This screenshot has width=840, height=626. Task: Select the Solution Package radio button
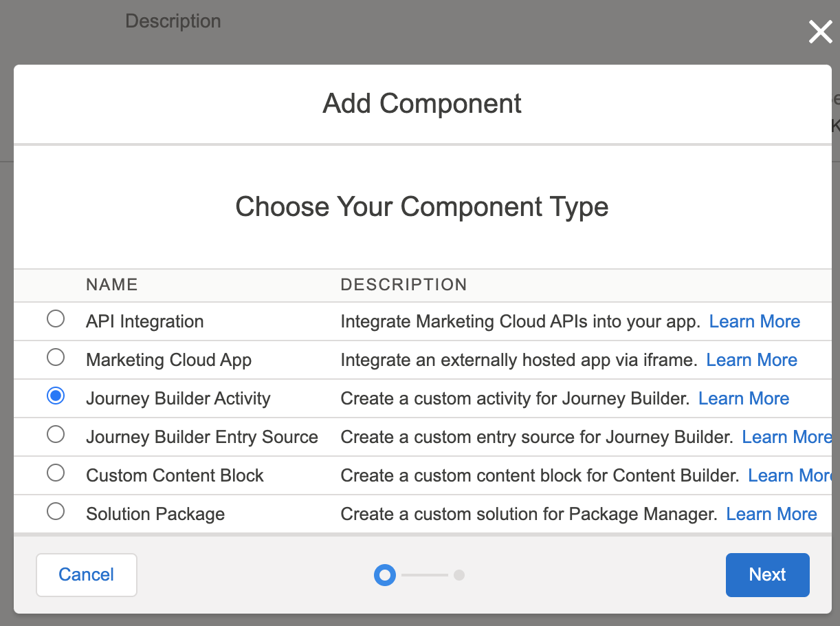(56, 512)
